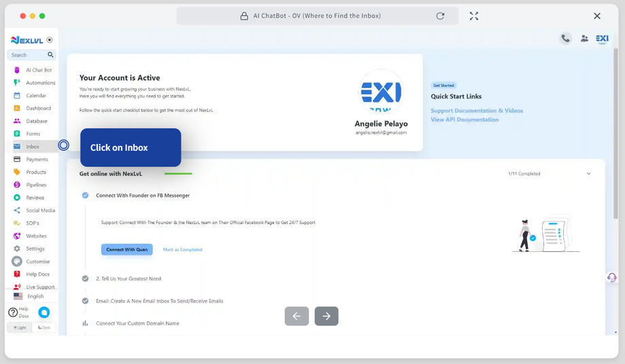Click the Customise palette icon

pos(17,261)
